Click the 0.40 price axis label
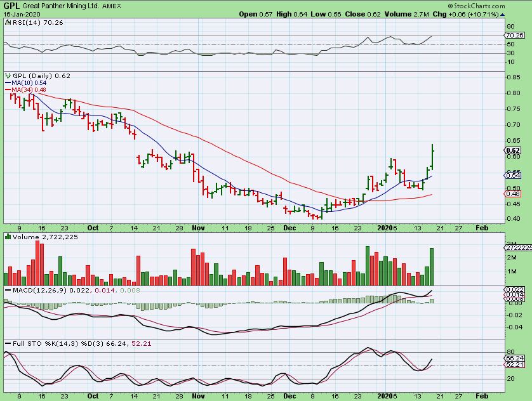Image resolution: width=532 pixels, height=401 pixels. pyautogui.click(x=514, y=219)
